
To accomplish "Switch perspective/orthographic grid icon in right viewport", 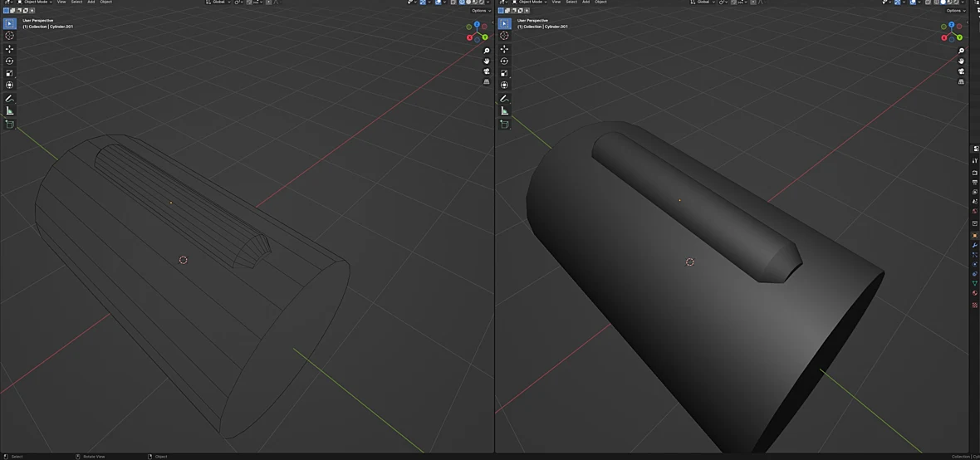I will pyautogui.click(x=961, y=82).
